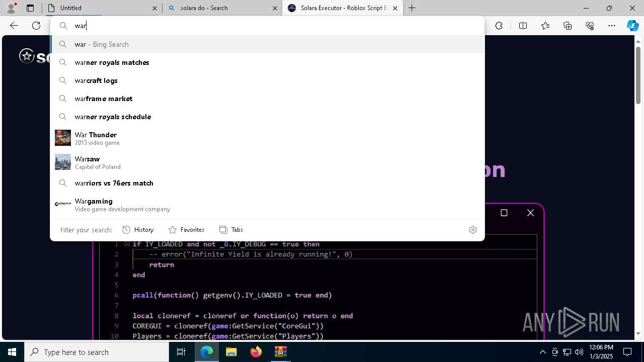
Task: Maximize the Solara code editor window
Action: click(504, 213)
